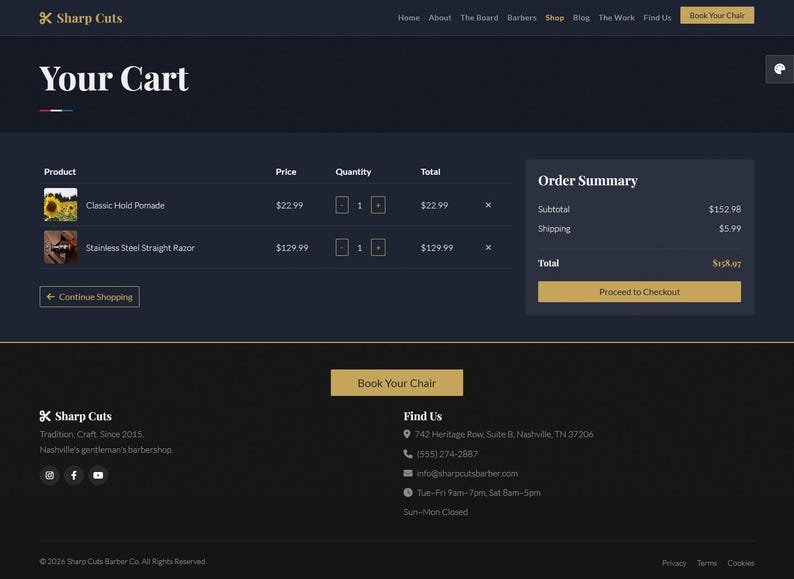Open The Board nav item
794x579 pixels.
(479, 18)
